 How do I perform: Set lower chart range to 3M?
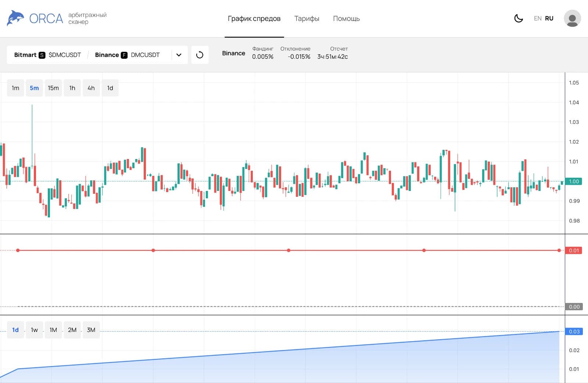click(91, 330)
